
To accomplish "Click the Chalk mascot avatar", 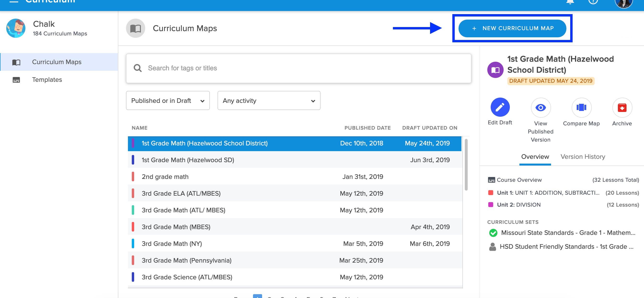I will pyautogui.click(x=16, y=28).
